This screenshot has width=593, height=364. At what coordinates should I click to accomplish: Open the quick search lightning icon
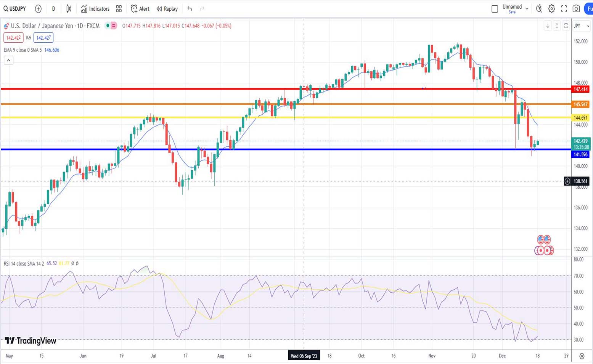pos(539,9)
